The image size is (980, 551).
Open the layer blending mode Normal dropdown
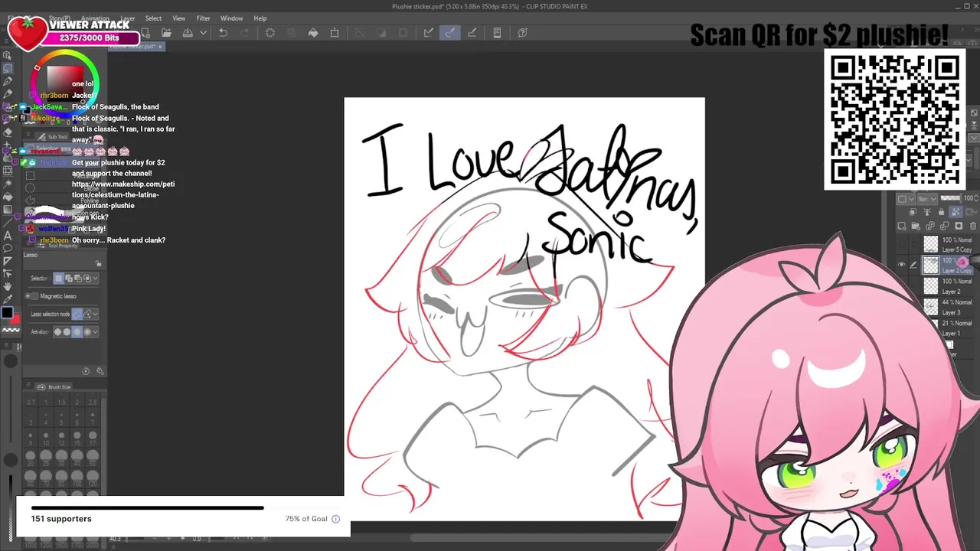pyautogui.click(x=928, y=199)
